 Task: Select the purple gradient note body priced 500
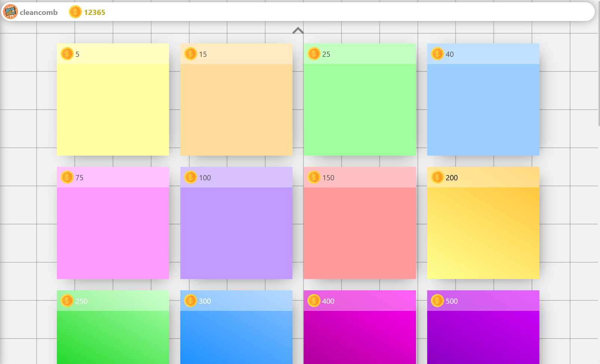[483, 337]
